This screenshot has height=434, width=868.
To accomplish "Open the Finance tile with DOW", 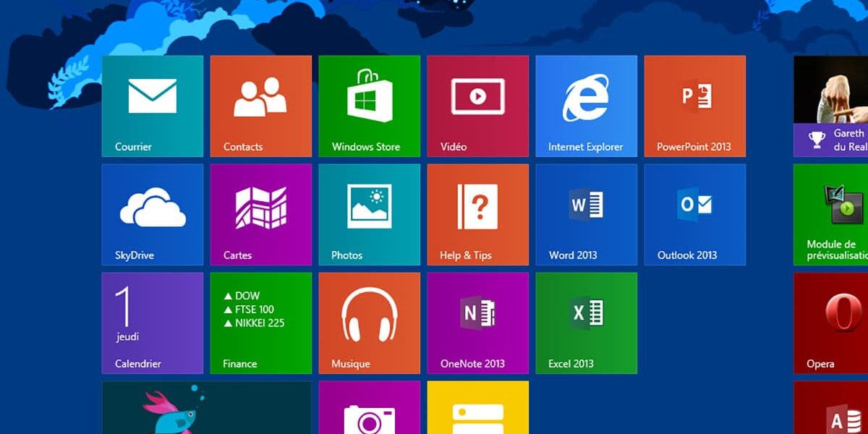I will (260, 323).
